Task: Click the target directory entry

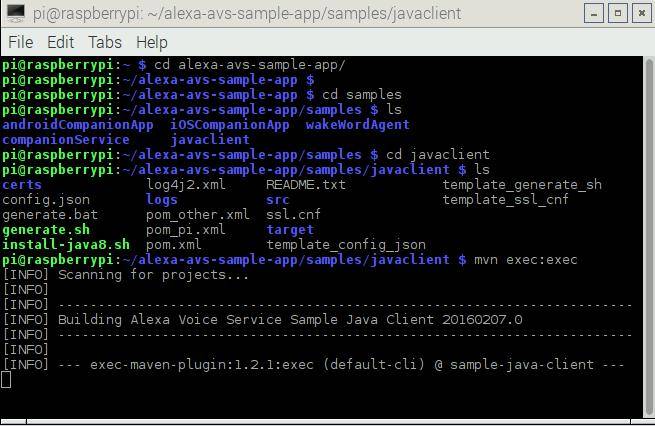Action: [x=290, y=230]
